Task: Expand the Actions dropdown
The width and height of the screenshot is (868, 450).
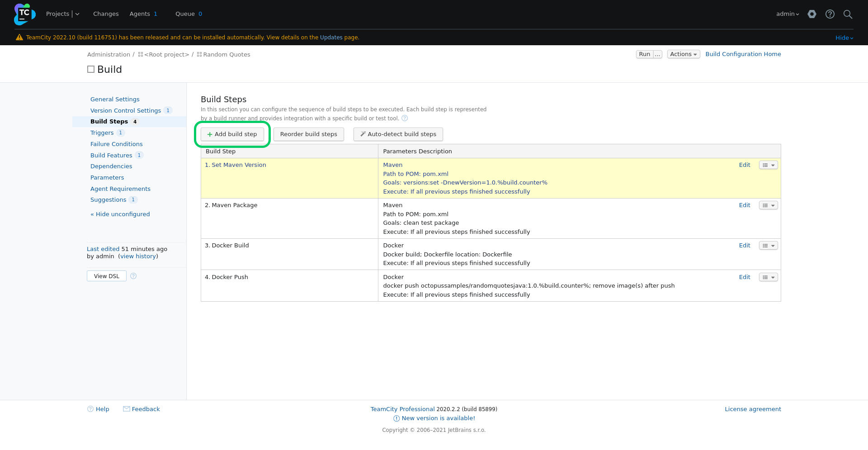Action: pyautogui.click(x=683, y=54)
